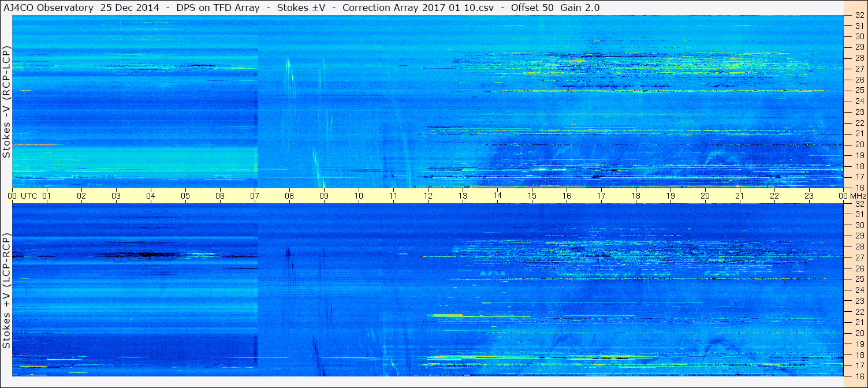Click the 32 MHz label of Stokes +V panel
Image resolution: width=868 pixels, height=388 pixels.
[x=859, y=204]
